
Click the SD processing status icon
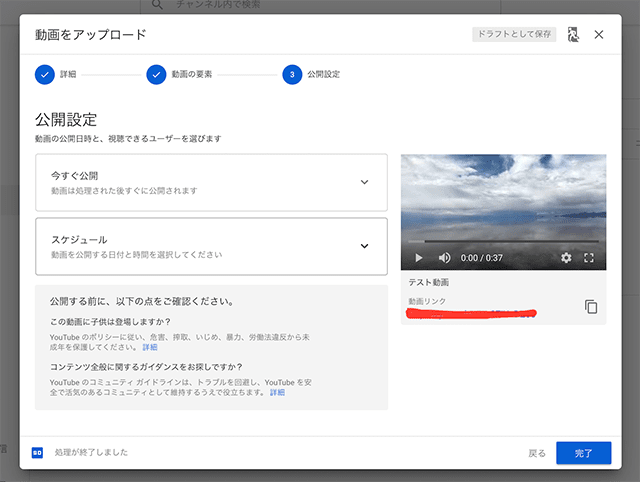point(37,453)
